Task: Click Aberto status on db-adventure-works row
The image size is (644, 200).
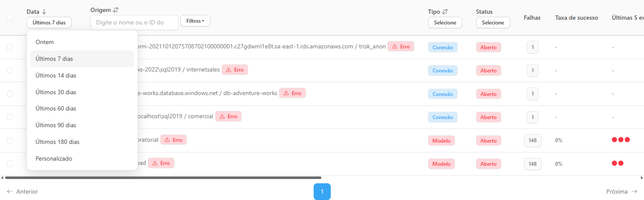Action: (488, 93)
